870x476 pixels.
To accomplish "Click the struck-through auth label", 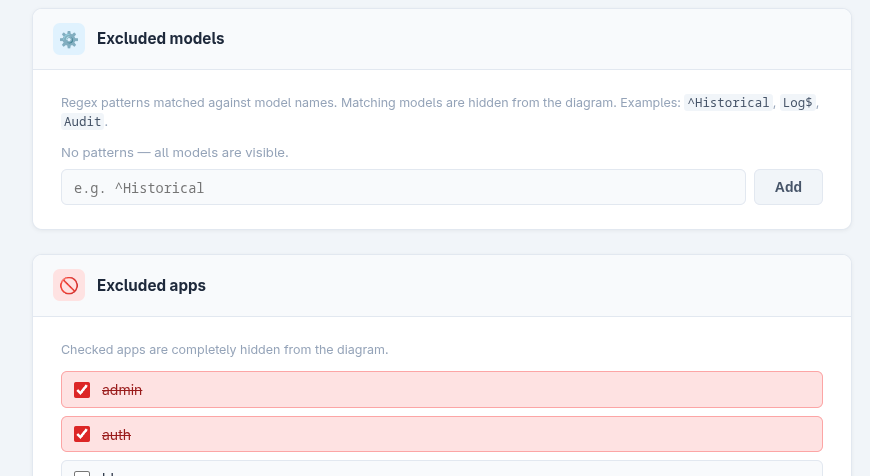I will (116, 435).
